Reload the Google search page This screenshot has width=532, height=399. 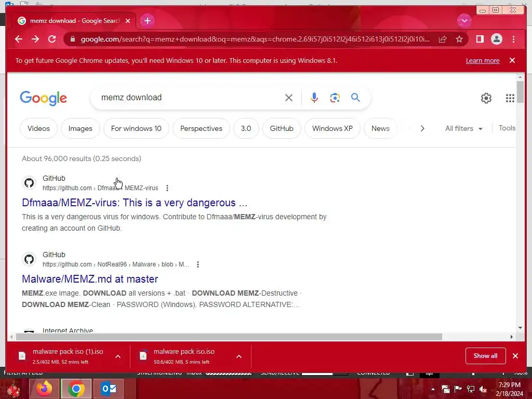pyautogui.click(x=52, y=39)
